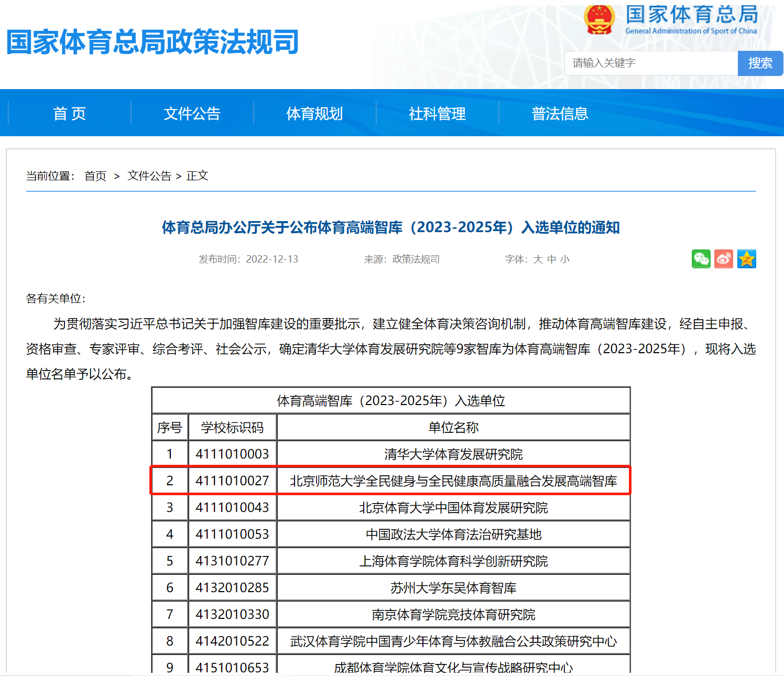The width and height of the screenshot is (784, 676).
Task: Click the 序号 column header
Action: coord(170,428)
